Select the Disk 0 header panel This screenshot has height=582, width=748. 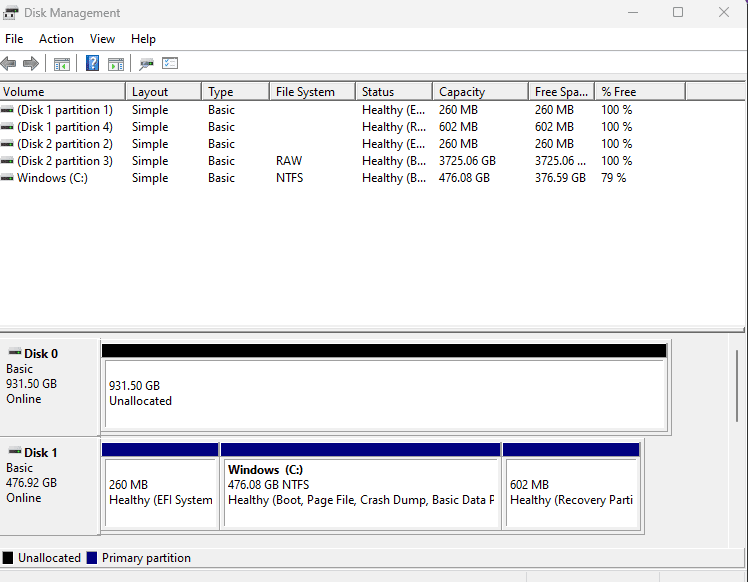point(50,387)
